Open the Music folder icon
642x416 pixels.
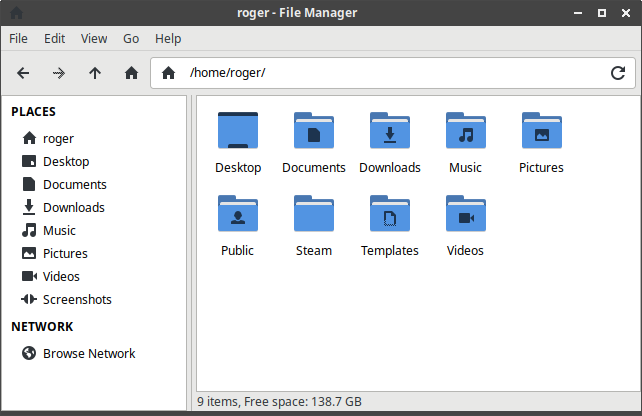click(465, 132)
